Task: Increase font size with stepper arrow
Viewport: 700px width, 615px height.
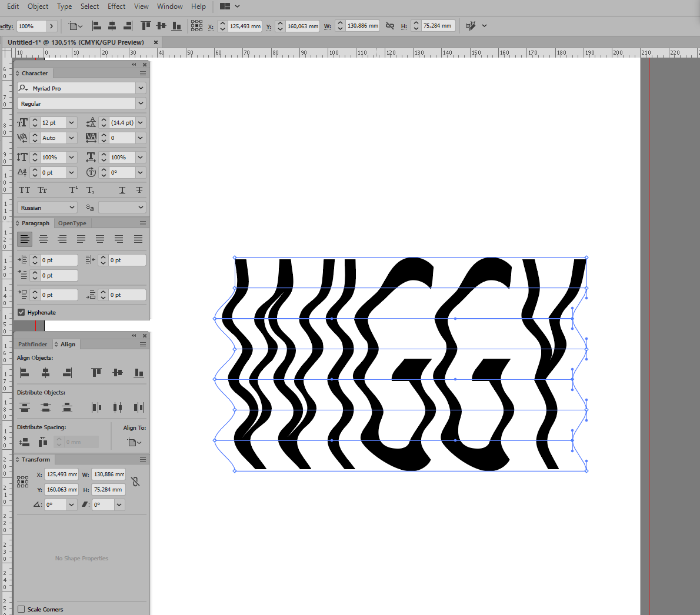Action: pos(35,120)
